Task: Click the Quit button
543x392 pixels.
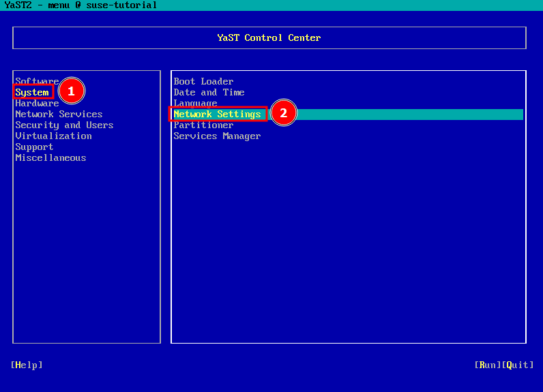Action: point(518,365)
